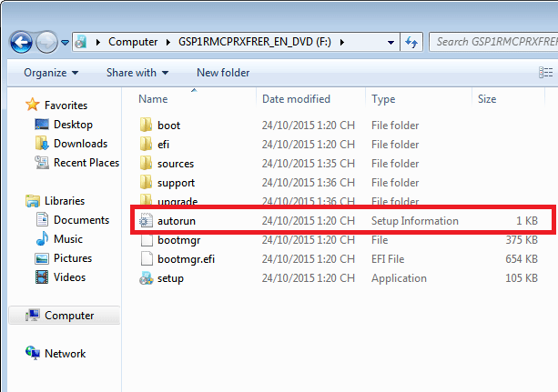558x392 pixels.
Task: Select the sources folder
Action: coord(175,164)
